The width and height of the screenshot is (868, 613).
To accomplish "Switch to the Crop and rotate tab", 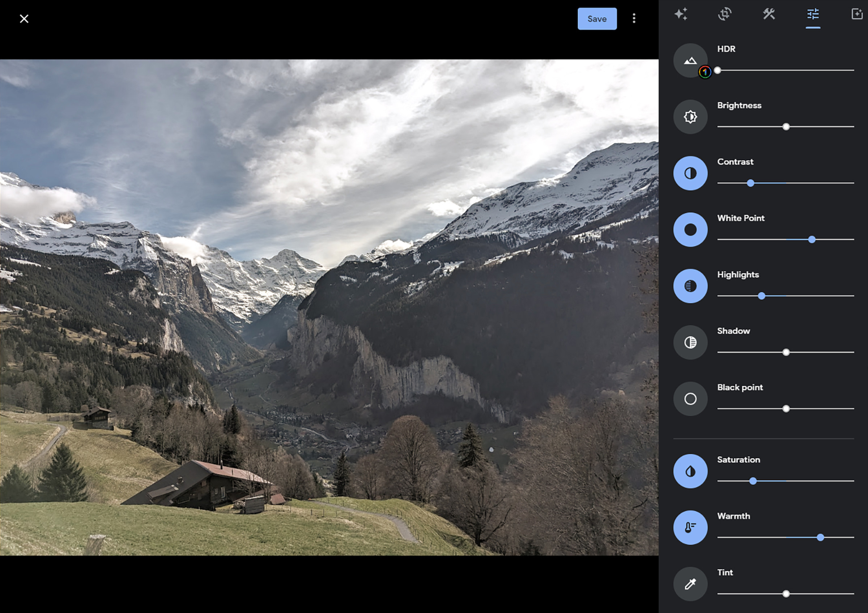I will [x=724, y=14].
